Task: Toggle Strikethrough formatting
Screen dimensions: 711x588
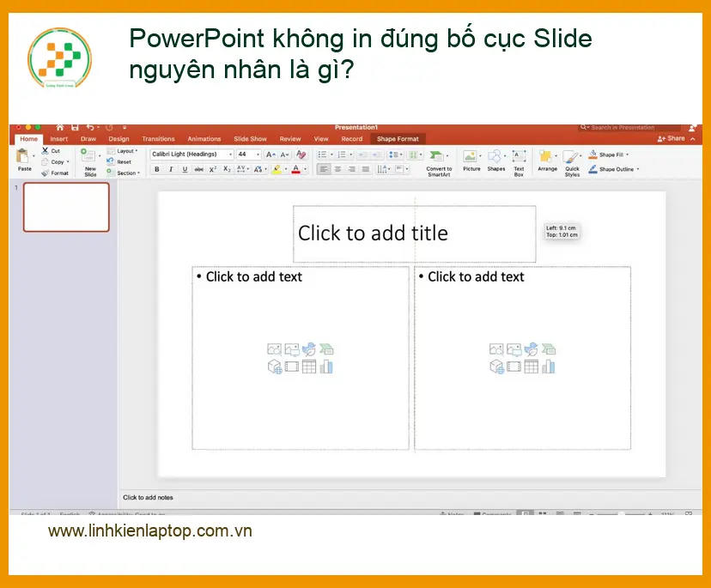Action: coord(198,169)
